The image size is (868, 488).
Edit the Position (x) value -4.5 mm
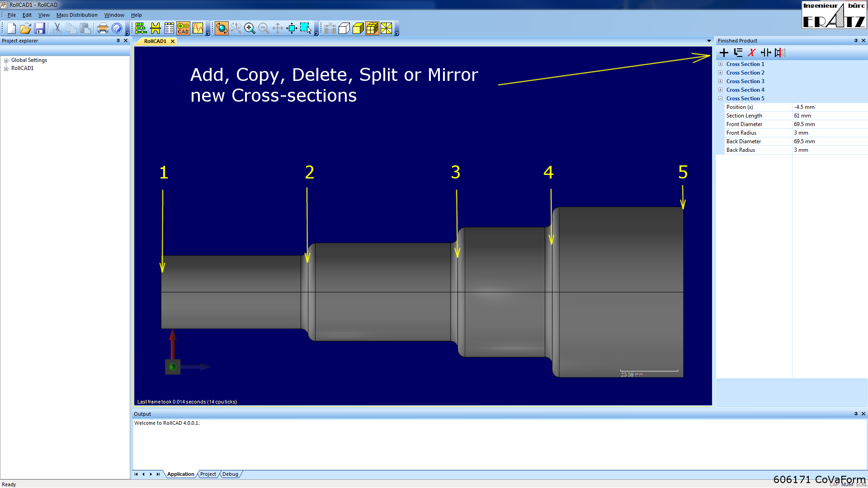pos(830,107)
